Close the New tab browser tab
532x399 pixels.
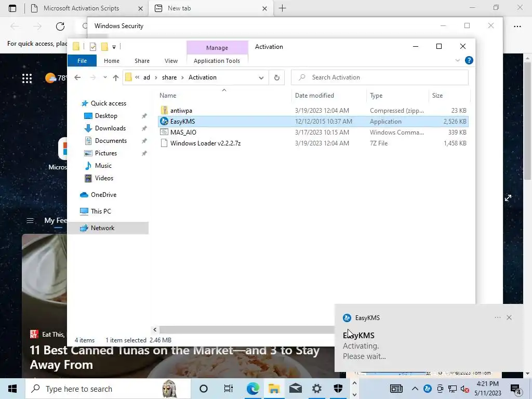pos(264,8)
